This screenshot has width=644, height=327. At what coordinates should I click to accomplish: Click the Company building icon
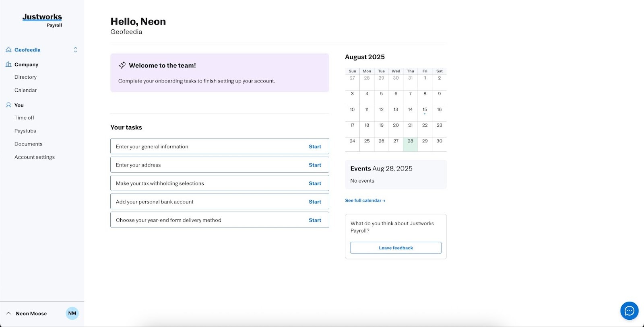[x=8, y=64]
